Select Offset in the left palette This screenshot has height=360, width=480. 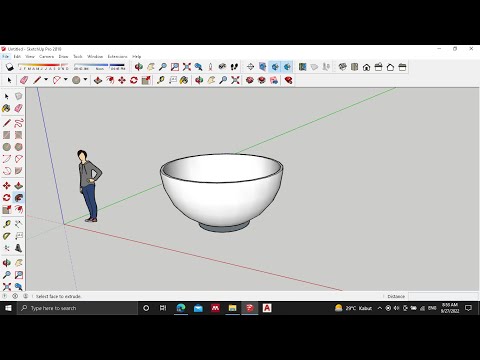coord(18,210)
